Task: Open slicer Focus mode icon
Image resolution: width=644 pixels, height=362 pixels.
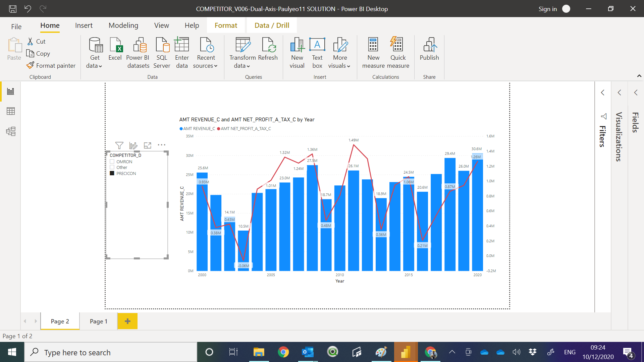Action: coord(148,145)
